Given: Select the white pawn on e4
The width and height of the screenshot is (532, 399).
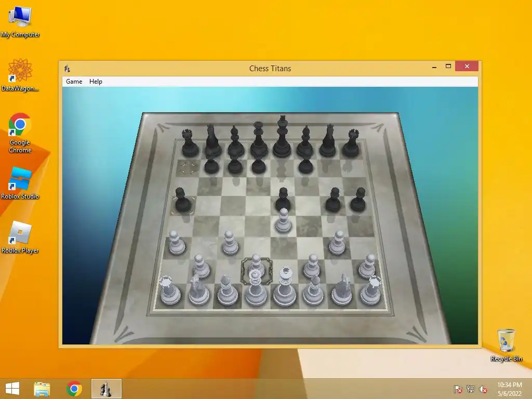Looking at the screenshot, I should coord(283,221).
